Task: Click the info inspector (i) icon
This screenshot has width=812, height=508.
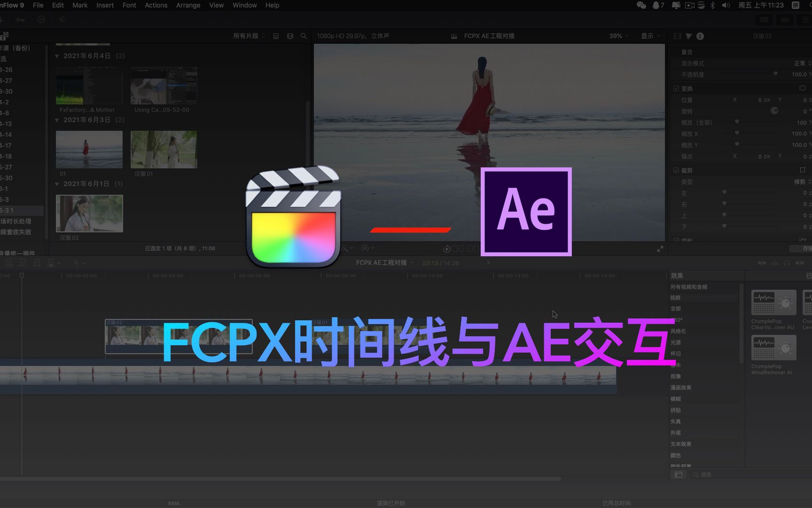Action: coord(700,36)
